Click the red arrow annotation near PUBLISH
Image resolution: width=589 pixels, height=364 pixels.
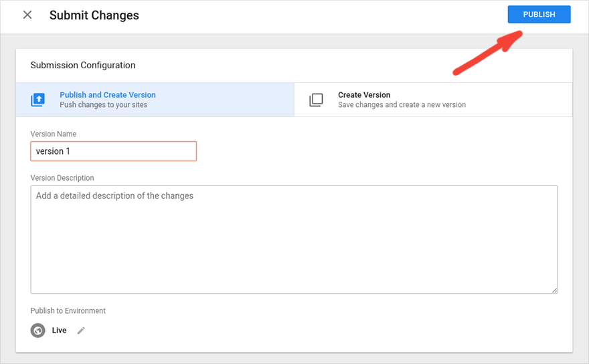click(x=487, y=52)
